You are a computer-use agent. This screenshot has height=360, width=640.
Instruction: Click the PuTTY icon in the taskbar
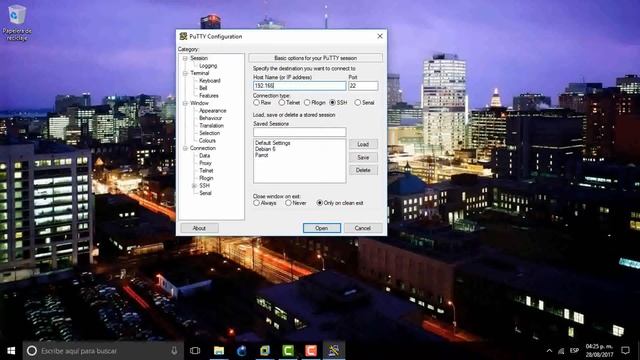coord(333,351)
